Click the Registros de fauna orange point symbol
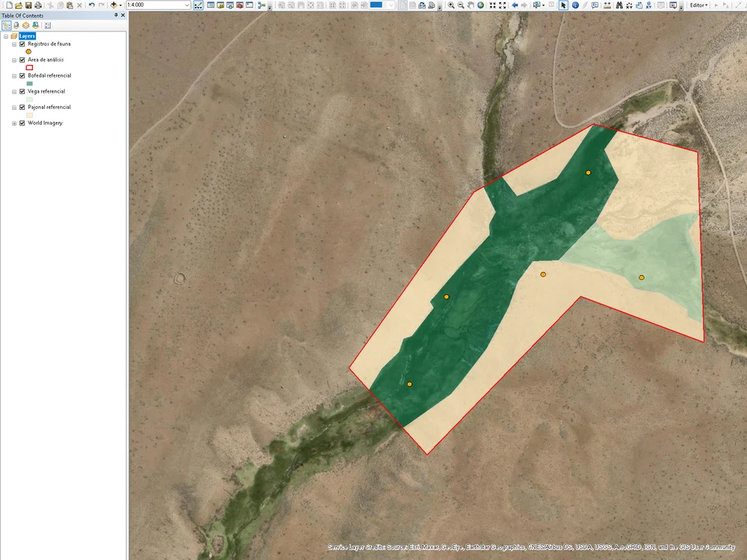The height and width of the screenshot is (560, 747). [28, 52]
